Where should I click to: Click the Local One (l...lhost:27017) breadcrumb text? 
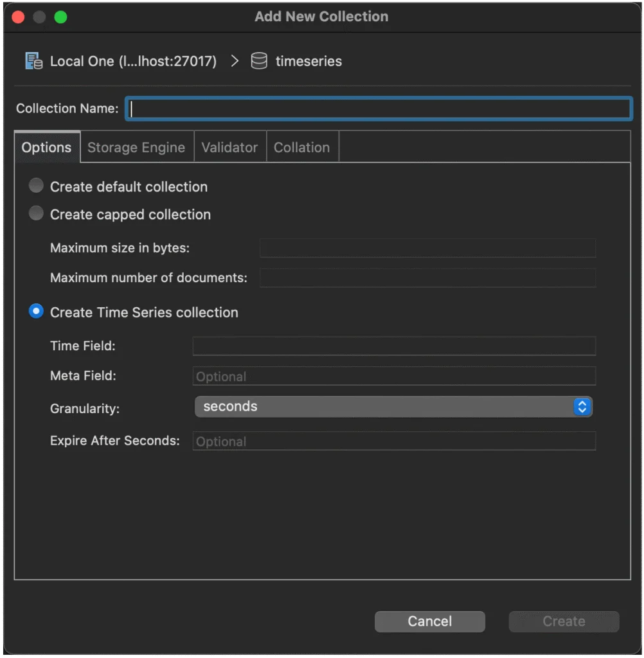[x=134, y=61]
